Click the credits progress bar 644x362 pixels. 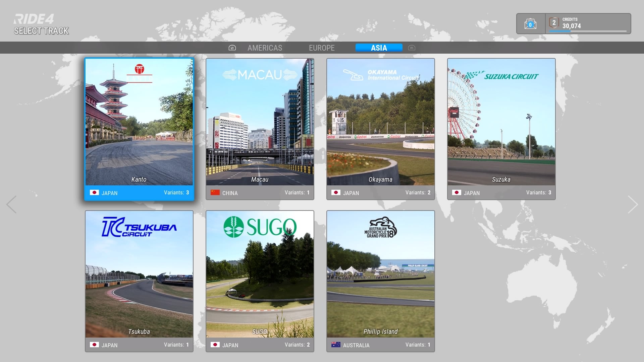coord(588,31)
